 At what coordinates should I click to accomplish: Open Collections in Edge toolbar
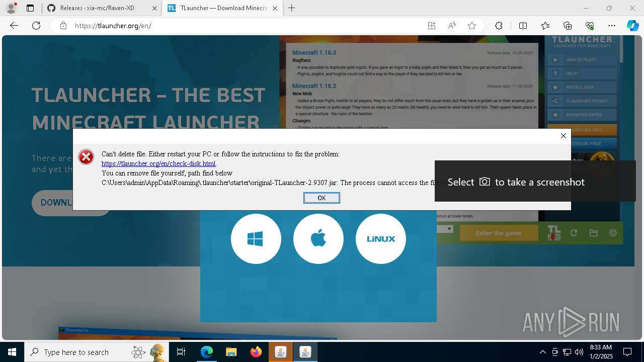tap(568, 26)
